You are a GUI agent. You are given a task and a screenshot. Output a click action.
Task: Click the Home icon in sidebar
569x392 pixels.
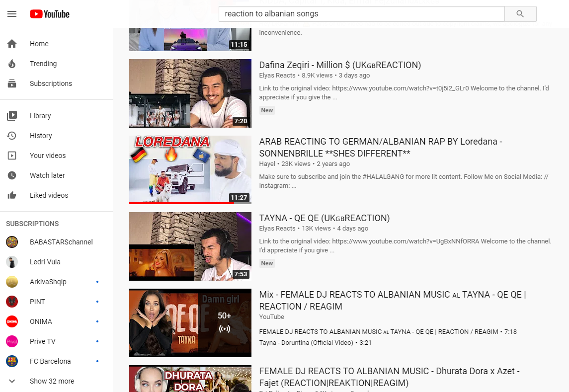(x=12, y=44)
